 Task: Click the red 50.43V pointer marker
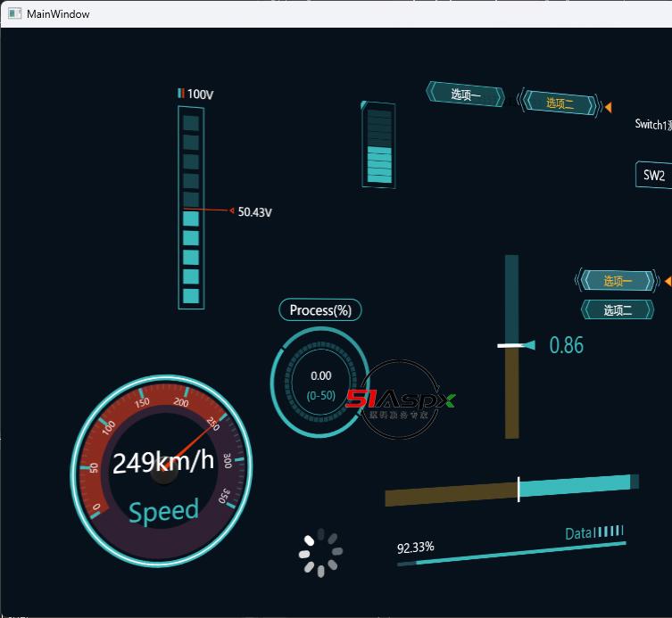(232, 211)
